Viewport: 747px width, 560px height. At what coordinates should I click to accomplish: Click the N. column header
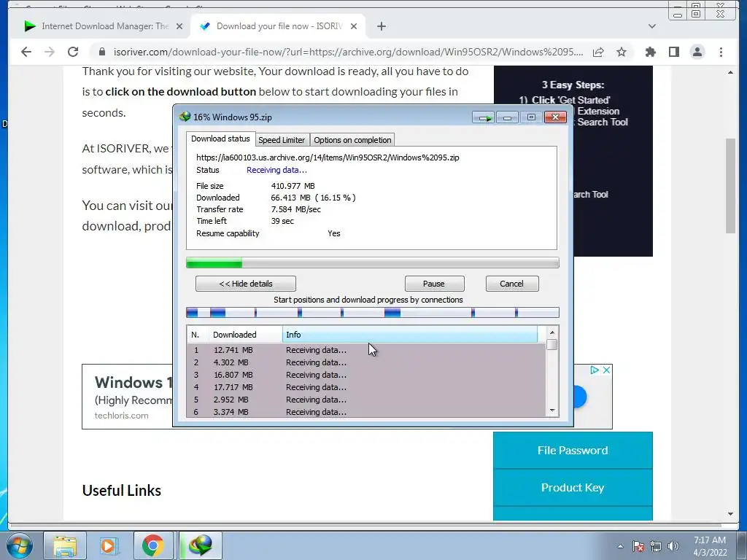pos(198,335)
